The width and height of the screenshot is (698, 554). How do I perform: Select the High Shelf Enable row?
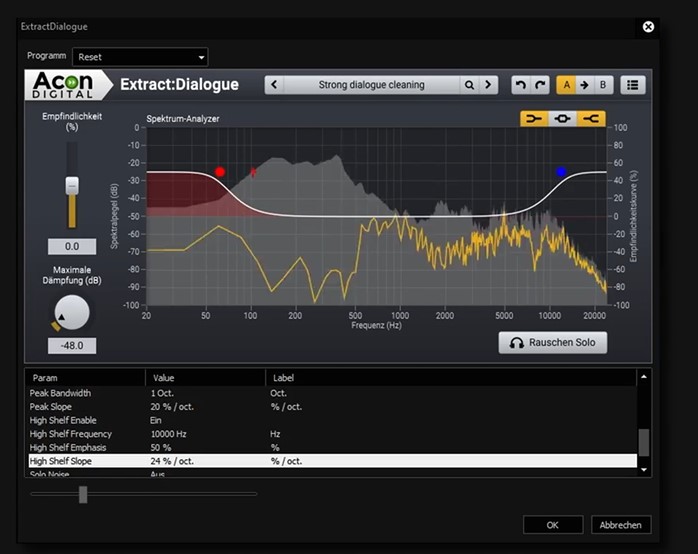click(333, 421)
